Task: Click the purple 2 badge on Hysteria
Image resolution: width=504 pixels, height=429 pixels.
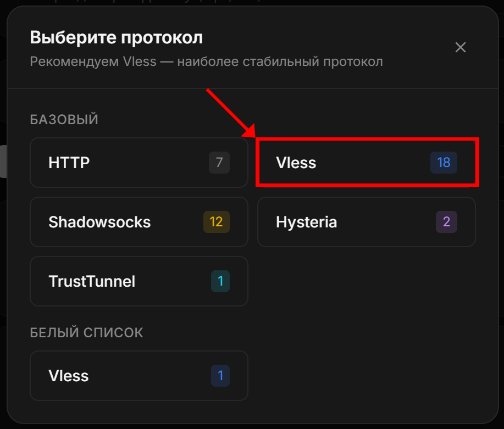Action: [x=446, y=222]
